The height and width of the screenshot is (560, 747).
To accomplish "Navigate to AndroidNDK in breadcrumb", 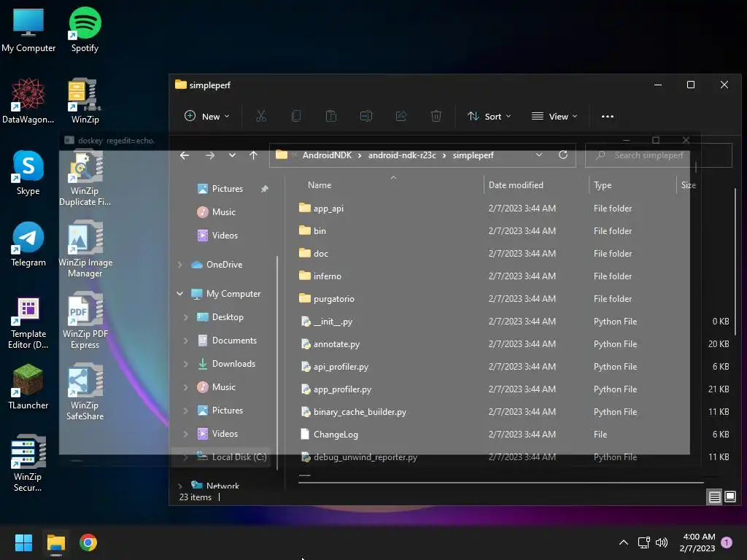I will [327, 155].
